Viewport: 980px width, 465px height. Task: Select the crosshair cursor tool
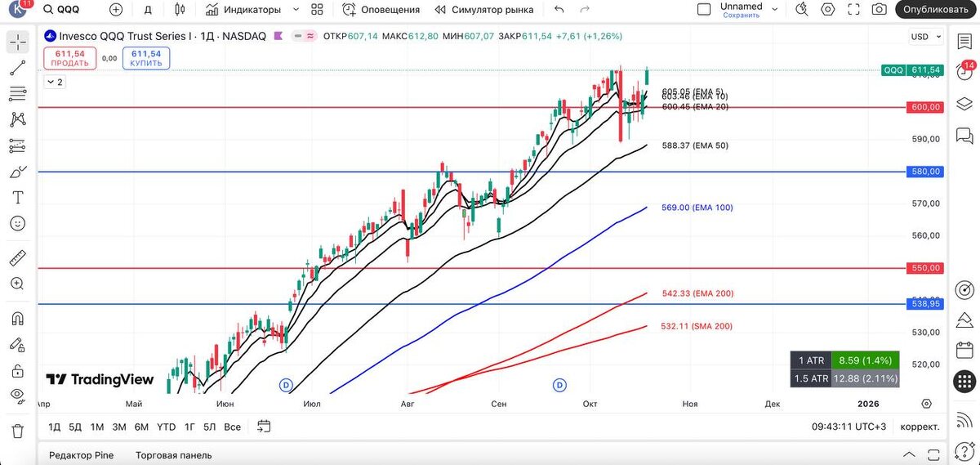tap(17, 42)
